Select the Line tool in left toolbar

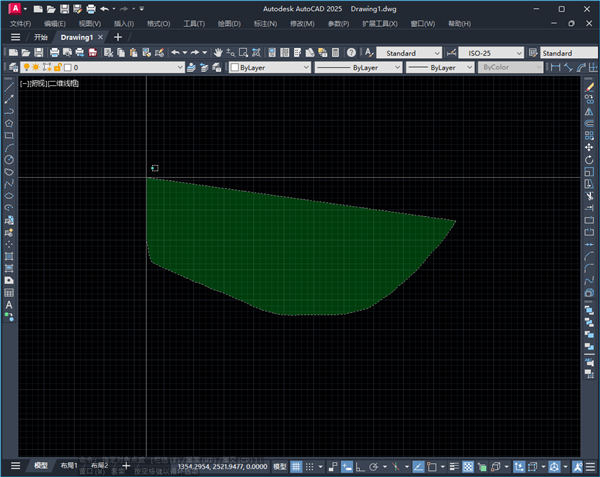pyautogui.click(x=9, y=87)
